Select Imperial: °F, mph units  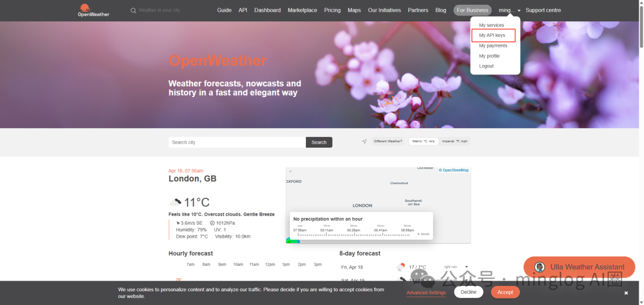454,142
